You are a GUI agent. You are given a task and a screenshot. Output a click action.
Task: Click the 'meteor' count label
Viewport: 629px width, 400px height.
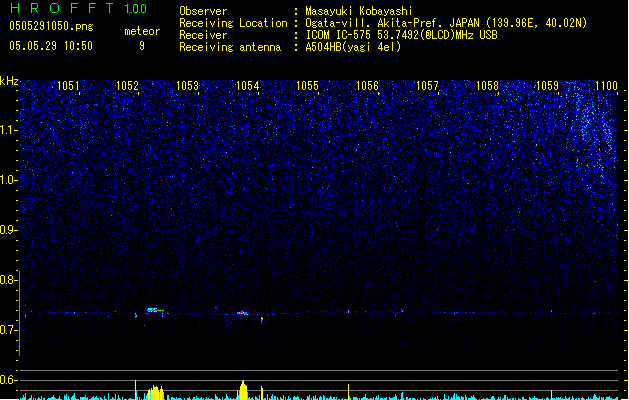(142, 31)
